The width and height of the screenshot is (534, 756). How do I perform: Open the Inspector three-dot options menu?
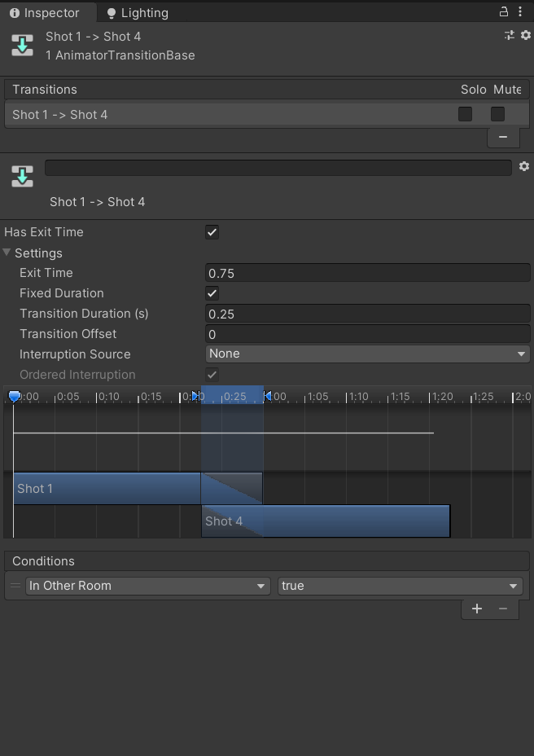click(x=521, y=12)
